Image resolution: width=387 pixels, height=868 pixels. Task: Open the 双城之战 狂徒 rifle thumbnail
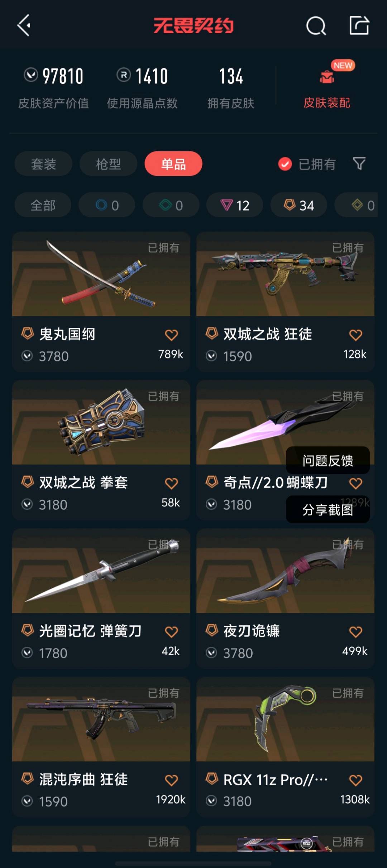(285, 274)
